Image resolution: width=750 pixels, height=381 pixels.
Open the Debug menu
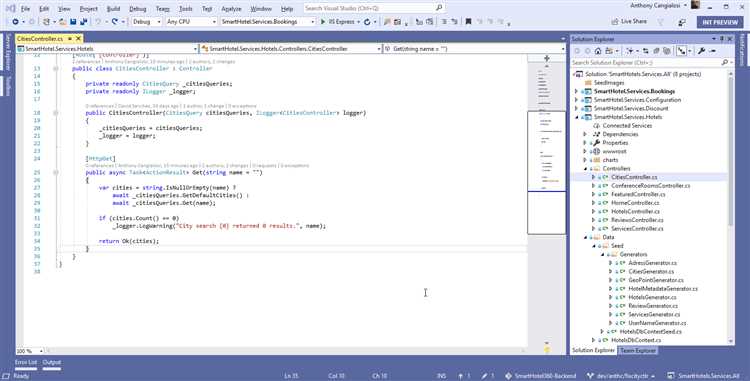click(138, 9)
